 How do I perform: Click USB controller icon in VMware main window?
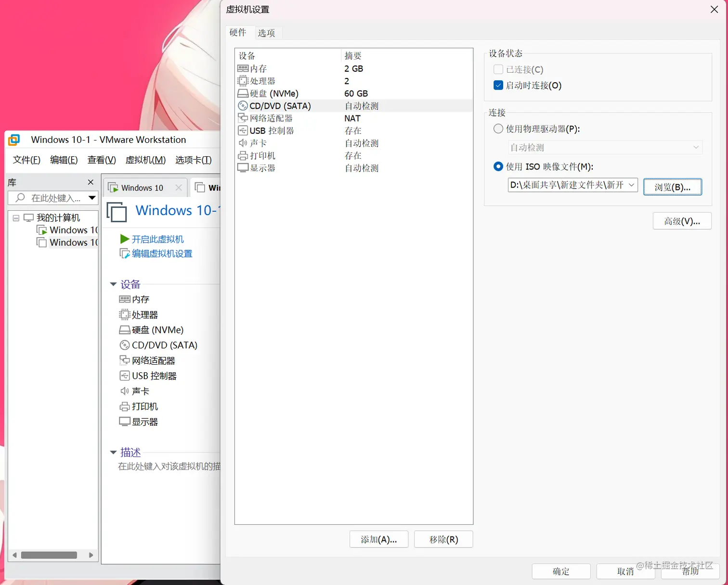[x=125, y=376]
